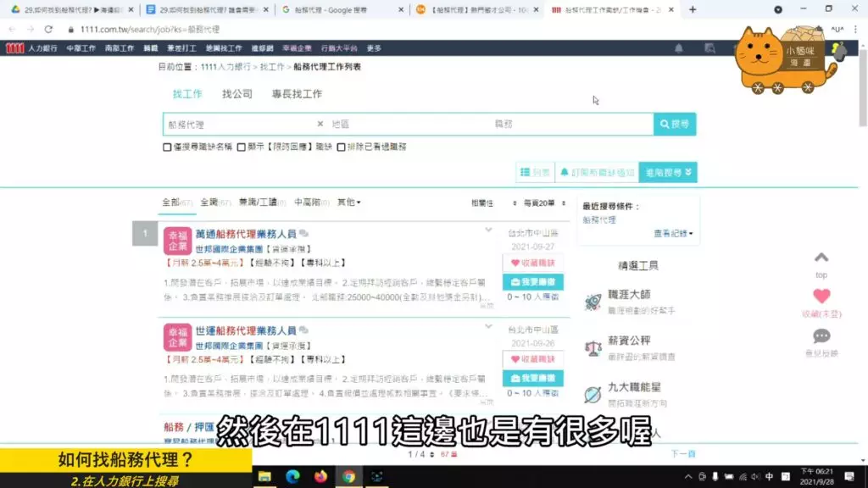
Task: Open the message icon in the navbar
Action: tap(709, 48)
